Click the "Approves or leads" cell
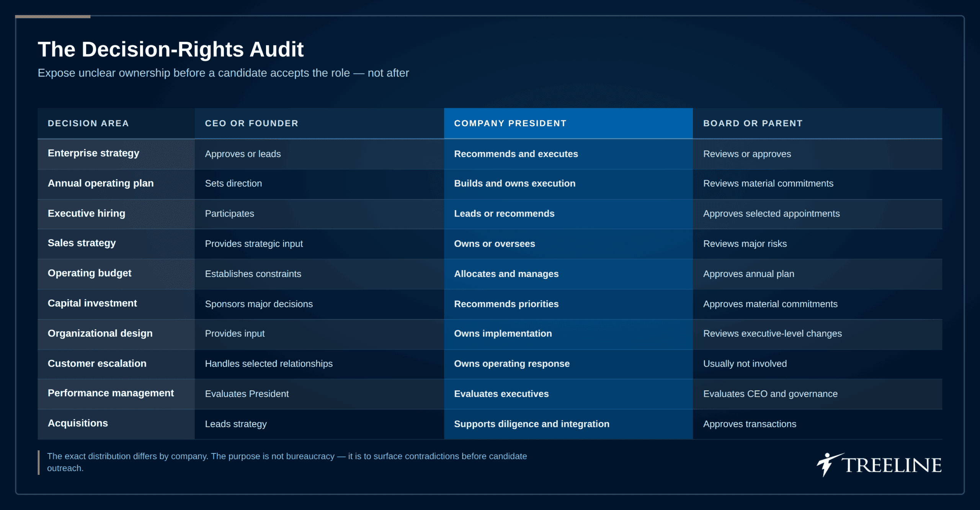This screenshot has width=980, height=510. coord(319,154)
